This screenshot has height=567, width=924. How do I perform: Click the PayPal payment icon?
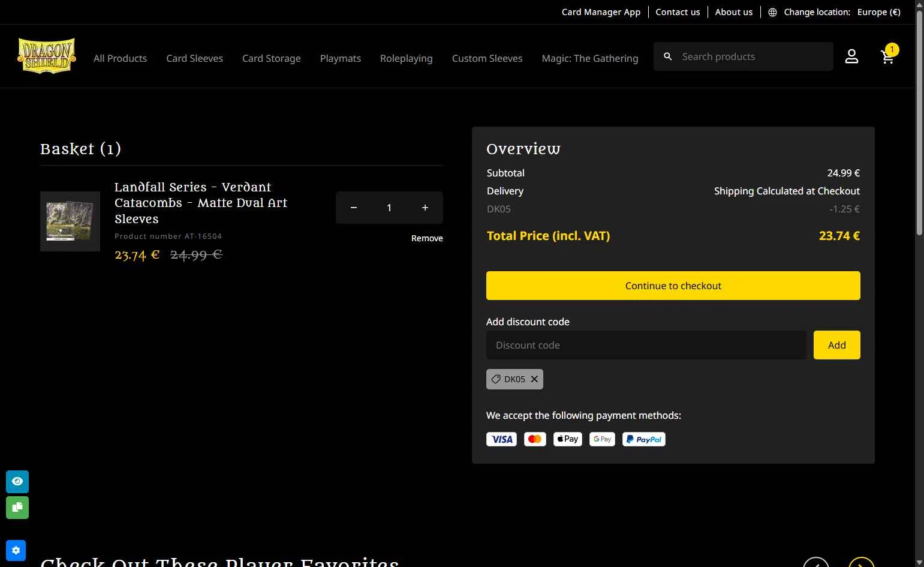[644, 439]
